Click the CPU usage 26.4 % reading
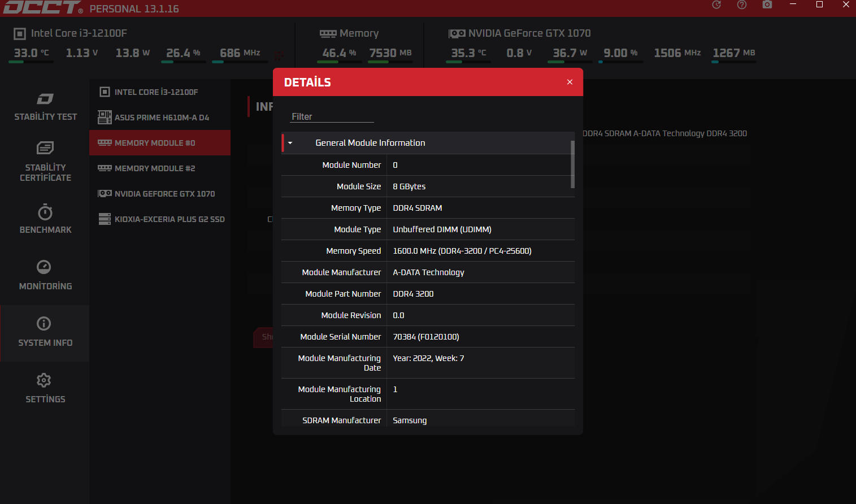856x504 pixels. [x=183, y=53]
